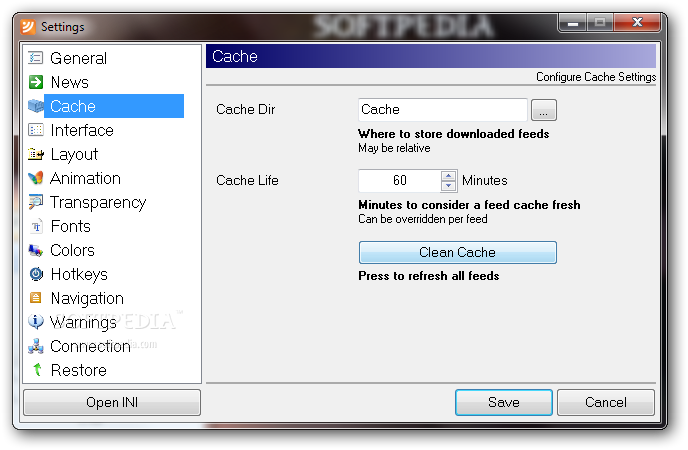The height and width of the screenshot is (450, 688).
Task: Click the 'Can be overridden per feed' text
Action: point(423,219)
